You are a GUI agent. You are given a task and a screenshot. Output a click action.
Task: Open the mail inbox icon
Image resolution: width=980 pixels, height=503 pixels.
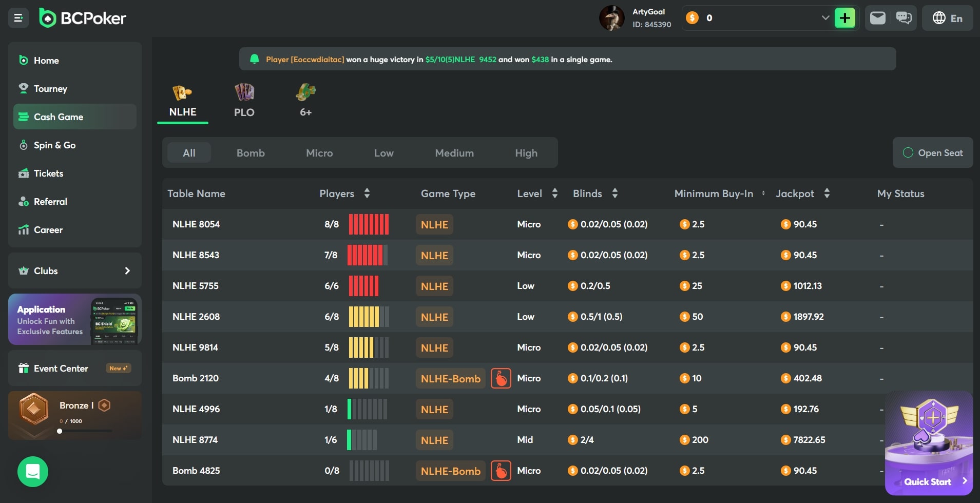[877, 18]
